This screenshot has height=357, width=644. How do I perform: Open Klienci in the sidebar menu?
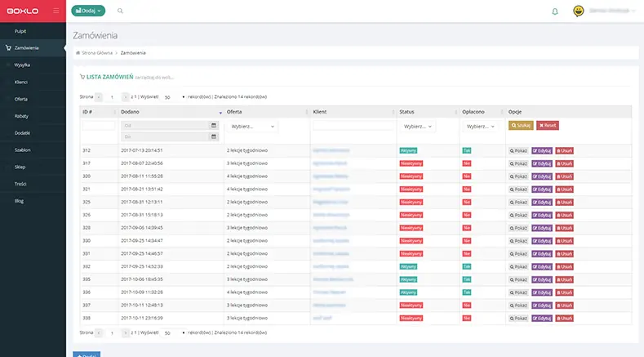(22, 83)
